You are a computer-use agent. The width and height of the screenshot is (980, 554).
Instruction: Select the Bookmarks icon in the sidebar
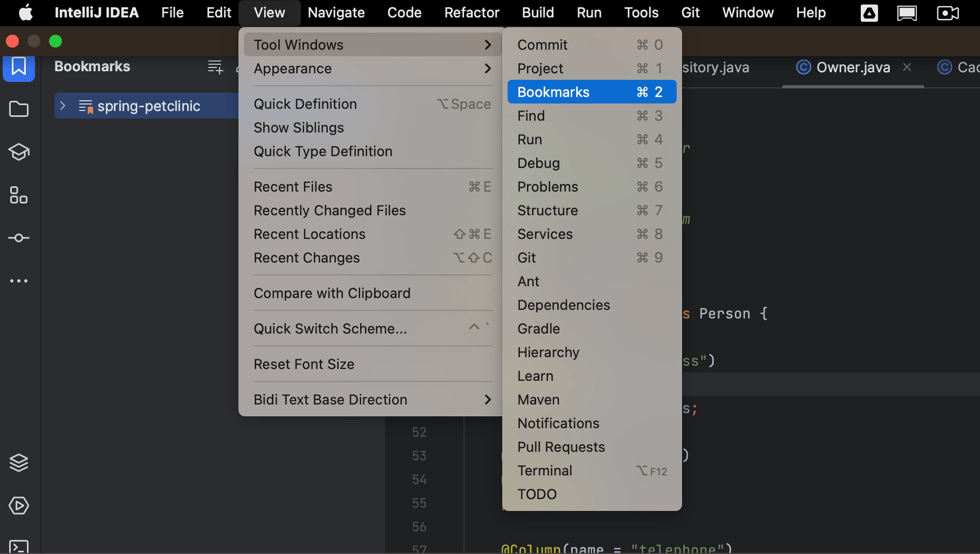click(19, 67)
